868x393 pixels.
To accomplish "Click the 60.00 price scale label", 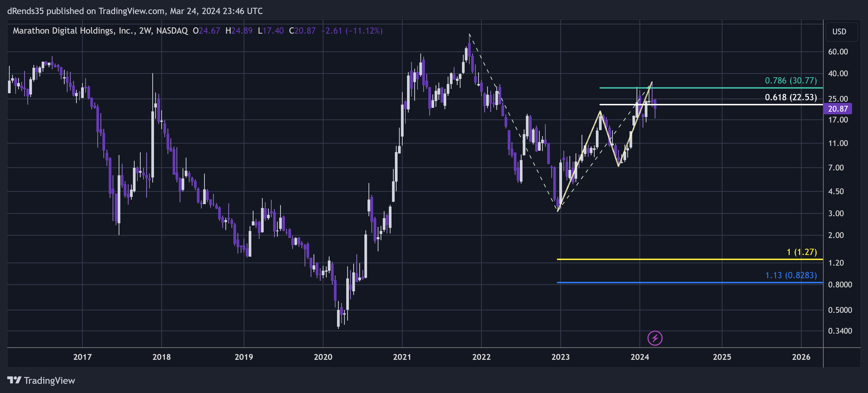I will pyautogui.click(x=838, y=52).
